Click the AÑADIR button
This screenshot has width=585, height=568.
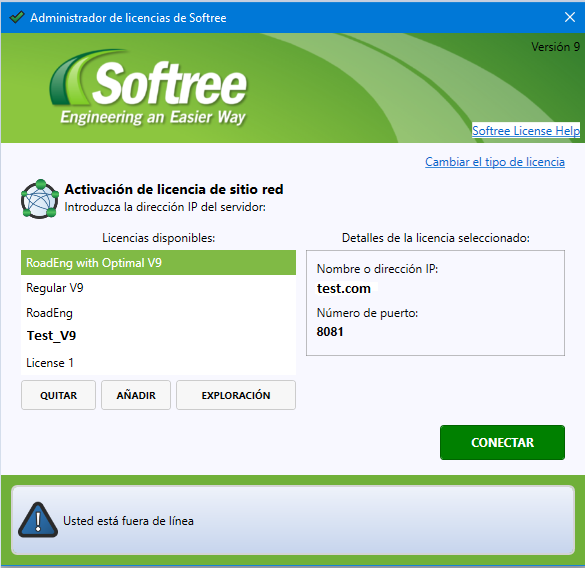coord(136,395)
